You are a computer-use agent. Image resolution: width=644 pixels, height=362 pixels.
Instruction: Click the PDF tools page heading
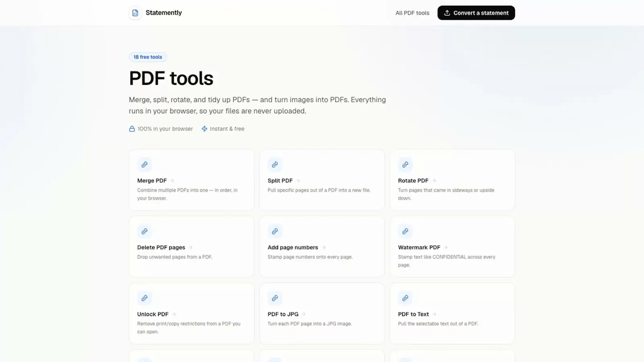(171, 78)
